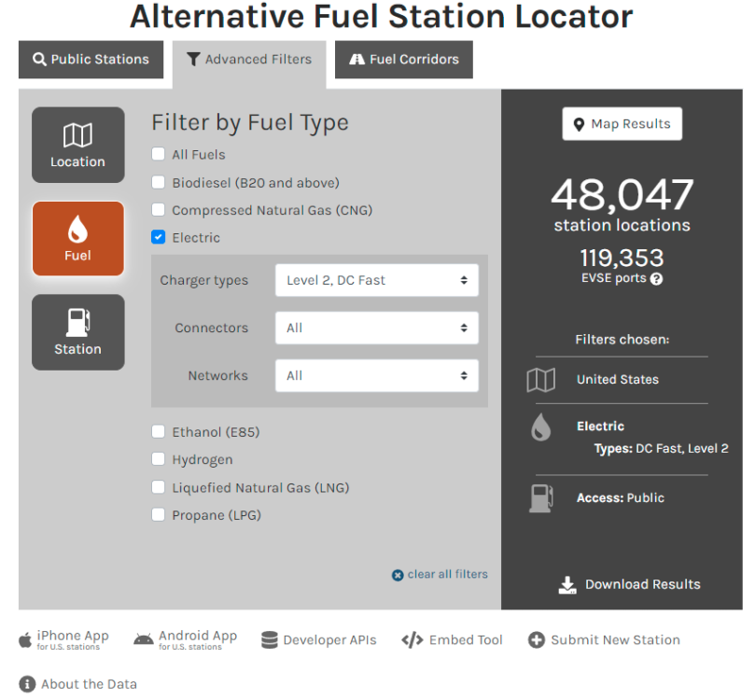Image resolution: width=755 pixels, height=700 pixels.
Task: Open the Connectors dropdown
Action: 376,328
